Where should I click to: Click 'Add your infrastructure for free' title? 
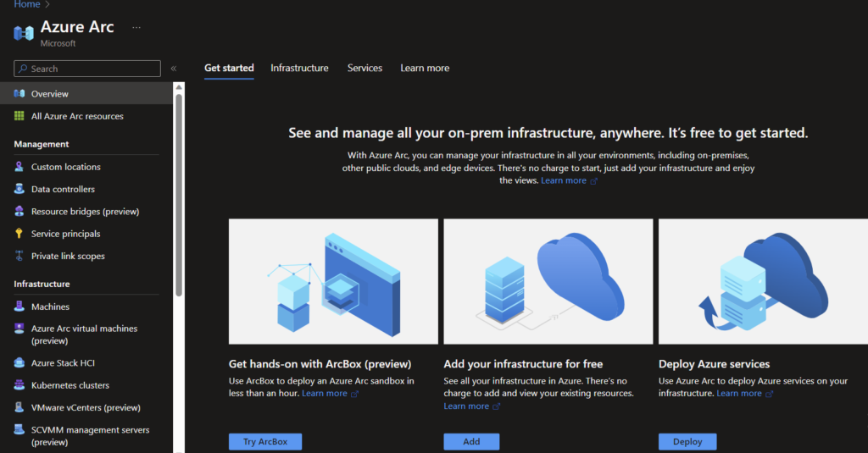pyautogui.click(x=523, y=364)
